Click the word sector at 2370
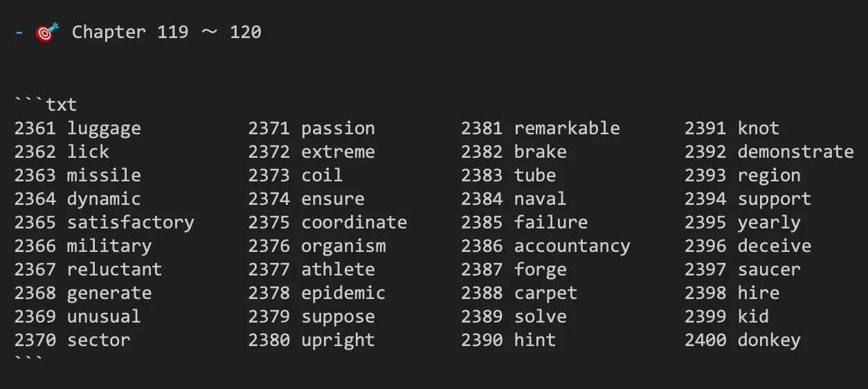 (98, 340)
